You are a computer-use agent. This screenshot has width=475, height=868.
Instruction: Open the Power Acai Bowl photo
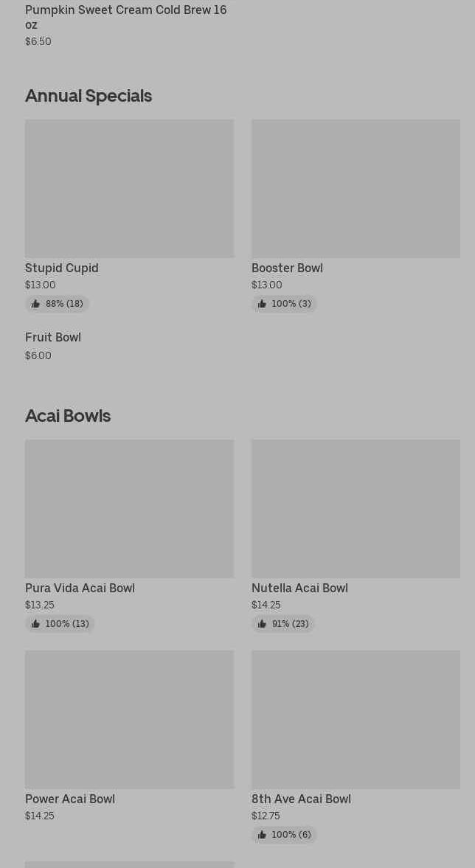[x=129, y=719]
